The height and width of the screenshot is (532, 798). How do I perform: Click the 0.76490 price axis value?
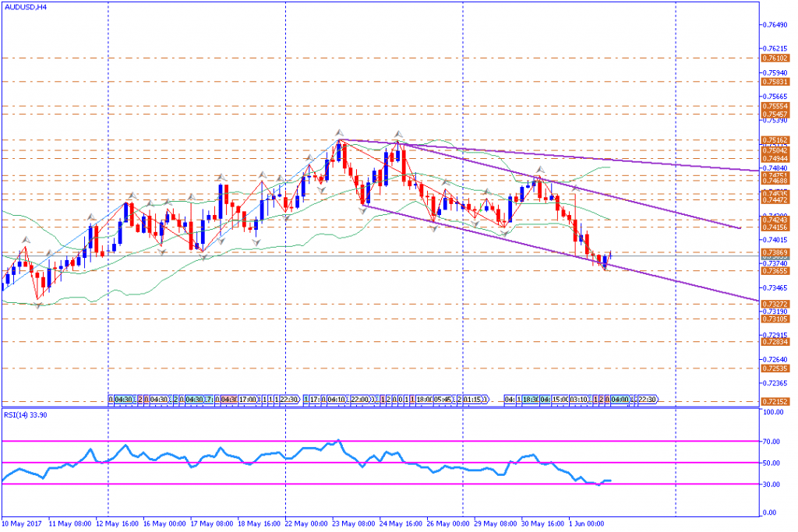[776, 25]
